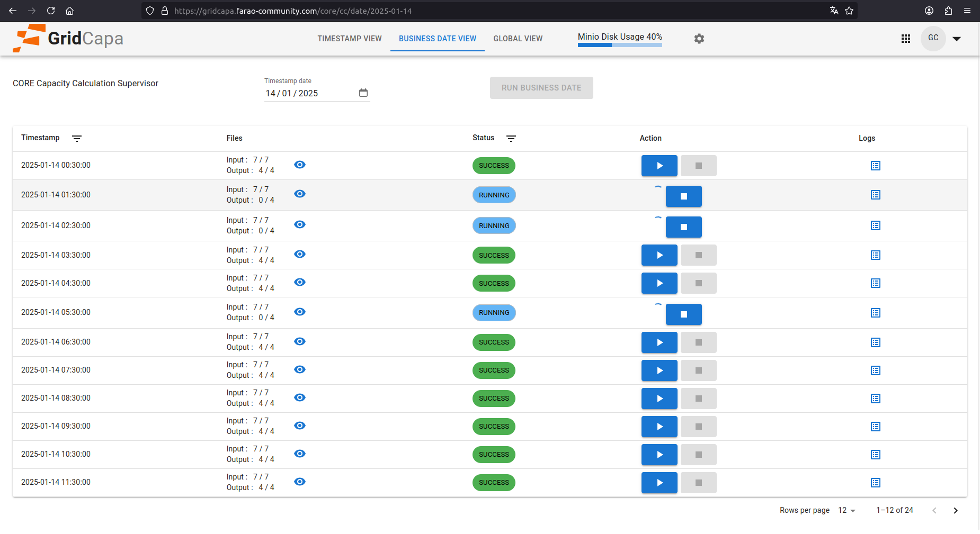Switch to the Timestamp View tab
The height and width of the screenshot is (534, 980).
[x=350, y=39]
